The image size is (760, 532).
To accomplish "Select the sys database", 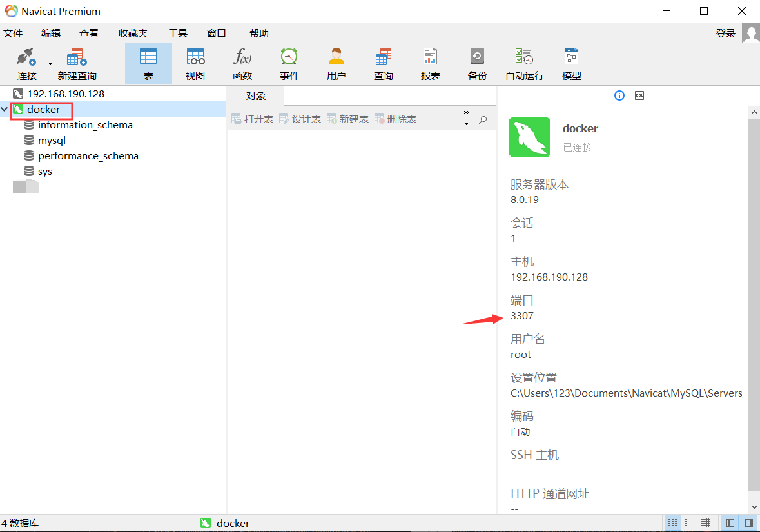I will (44, 171).
